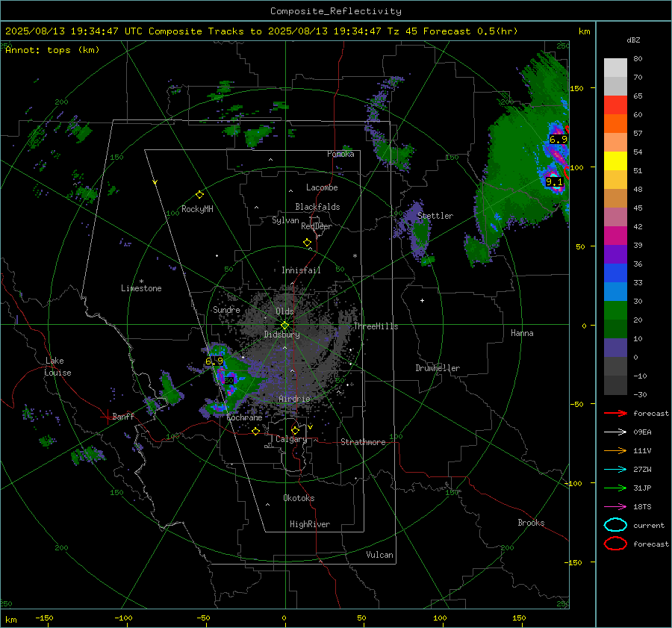The image size is (672, 628).
Task: Click the Airdrie city label
Action: click(294, 399)
